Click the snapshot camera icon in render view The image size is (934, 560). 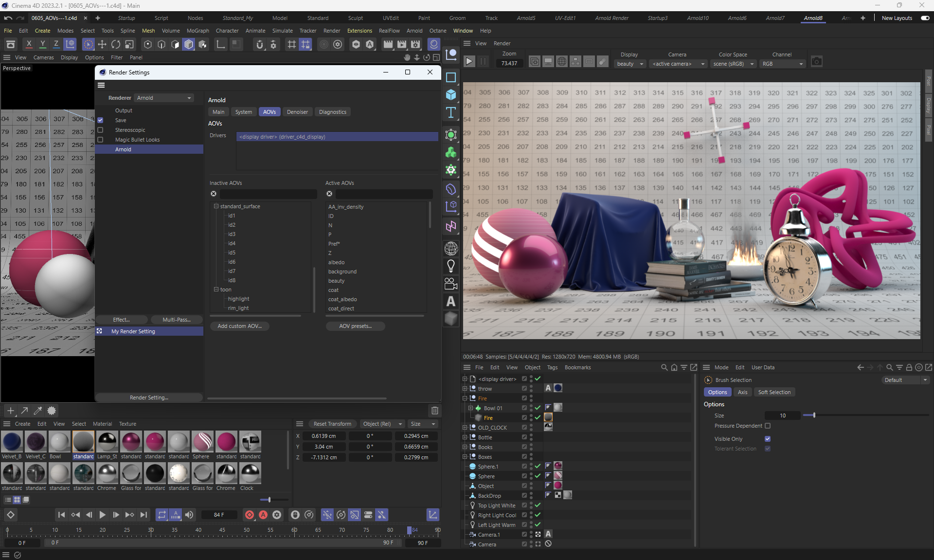click(x=817, y=61)
